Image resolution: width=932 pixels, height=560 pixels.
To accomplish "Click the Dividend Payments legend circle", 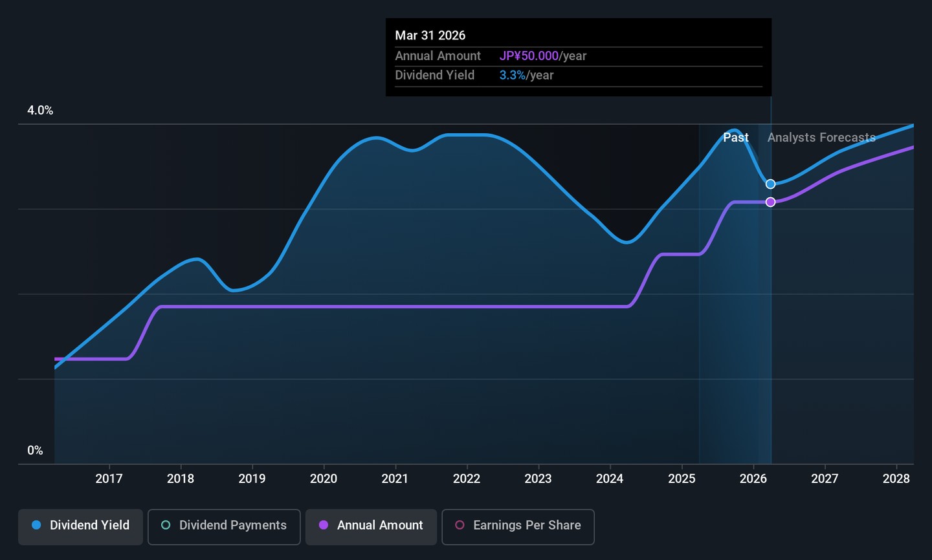I will pyautogui.click(x=166, y=525).
